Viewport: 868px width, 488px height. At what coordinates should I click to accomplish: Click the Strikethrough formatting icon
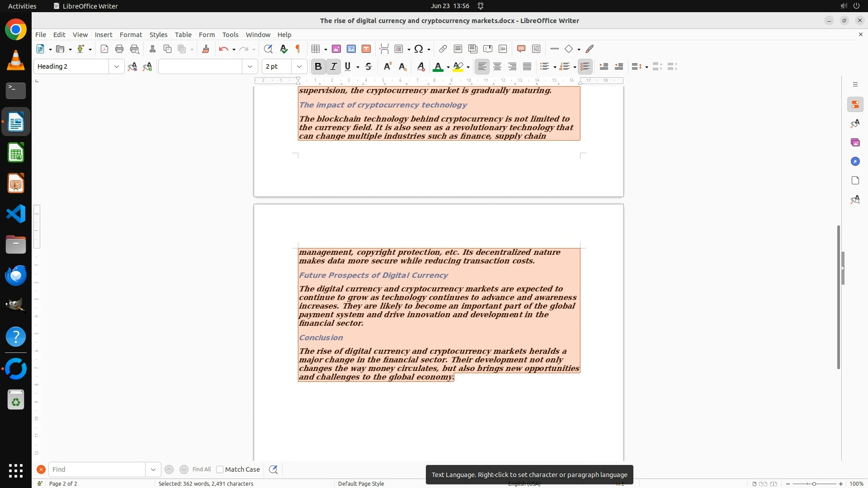tap(368, 66)
